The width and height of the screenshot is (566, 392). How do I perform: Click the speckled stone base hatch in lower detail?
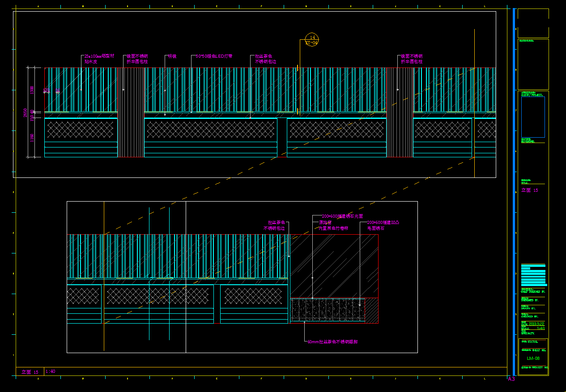(327, 309)
